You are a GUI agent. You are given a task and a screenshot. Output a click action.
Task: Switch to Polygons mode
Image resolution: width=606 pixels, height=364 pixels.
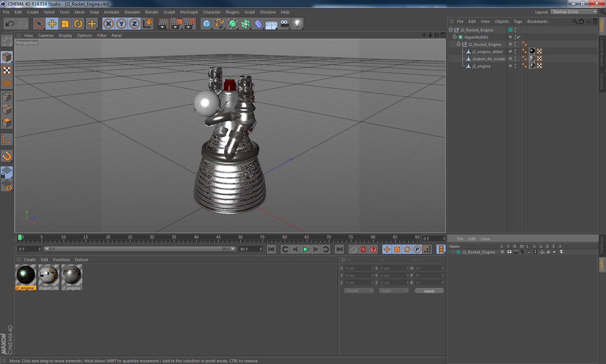[7, 123]
